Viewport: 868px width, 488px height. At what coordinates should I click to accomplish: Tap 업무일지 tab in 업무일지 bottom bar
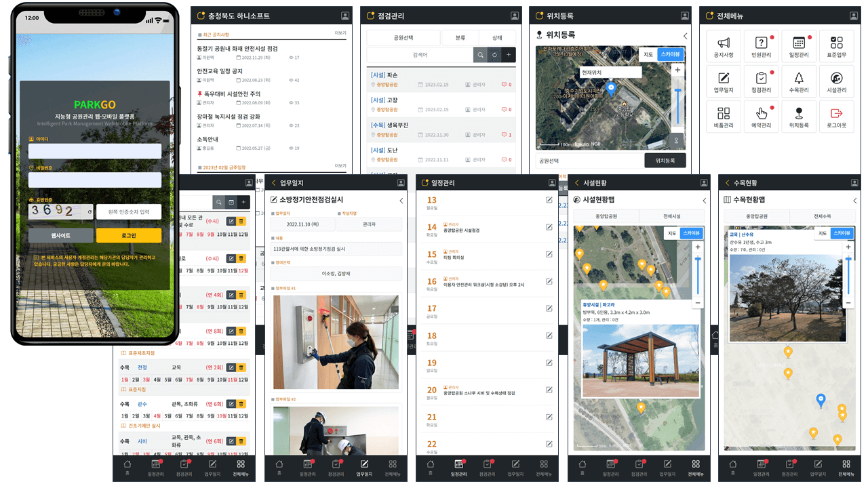point(364,468)
